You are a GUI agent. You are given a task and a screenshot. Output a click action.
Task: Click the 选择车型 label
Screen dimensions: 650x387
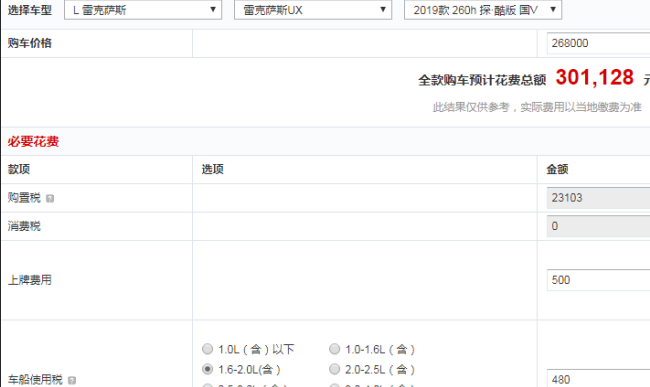[x=29, y=10]
